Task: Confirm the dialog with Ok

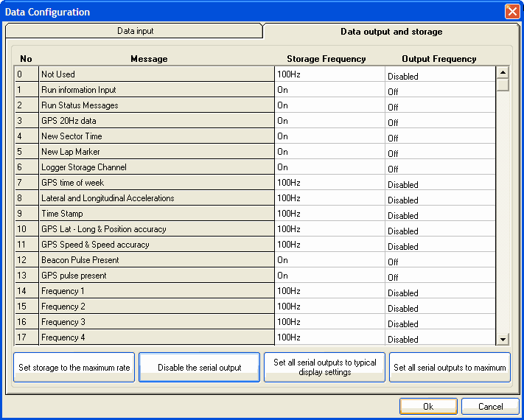Action: pos(428,406)
